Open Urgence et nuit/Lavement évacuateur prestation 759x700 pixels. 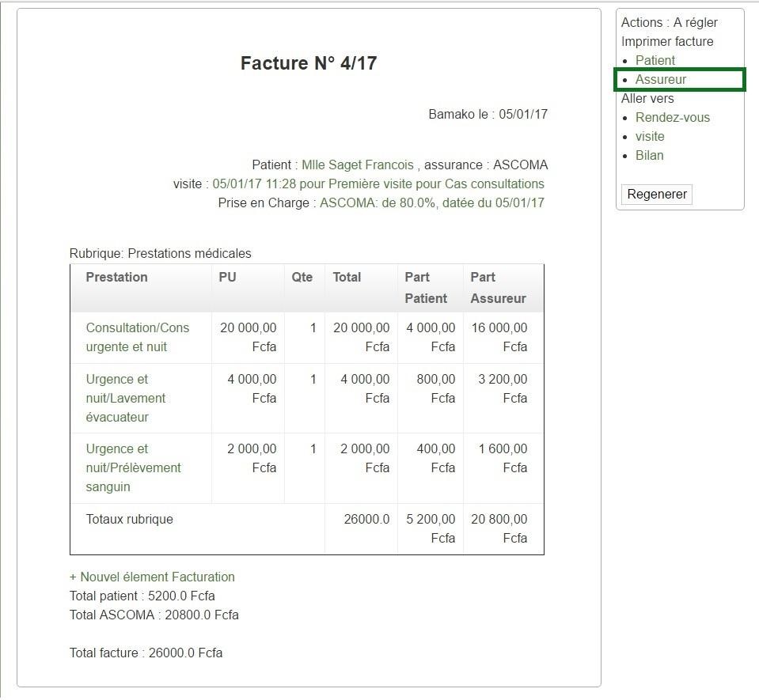coord(126,398)
